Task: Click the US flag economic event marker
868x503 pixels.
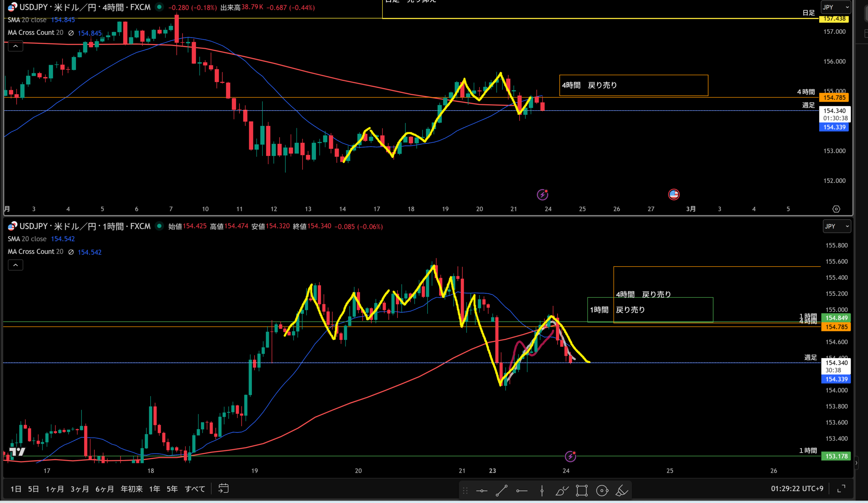Action: (673, 194)
